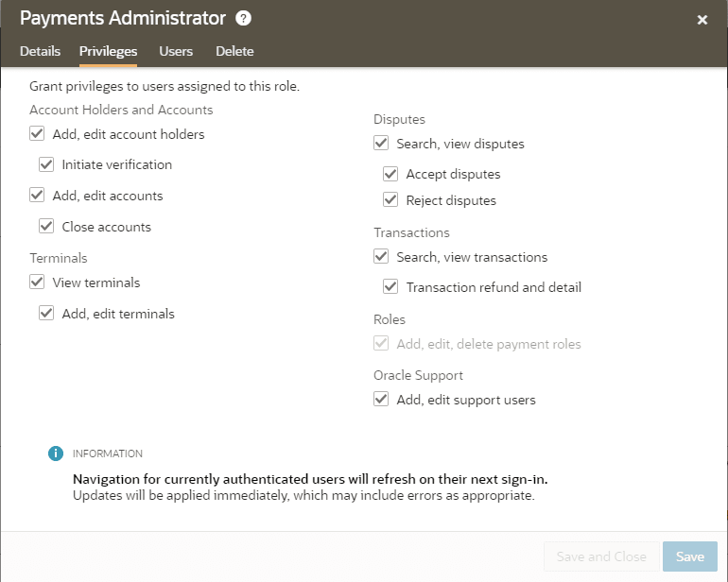The image size is (728, 582).
Task: Select the Privileges tab
Action: [x=108, y=51]
